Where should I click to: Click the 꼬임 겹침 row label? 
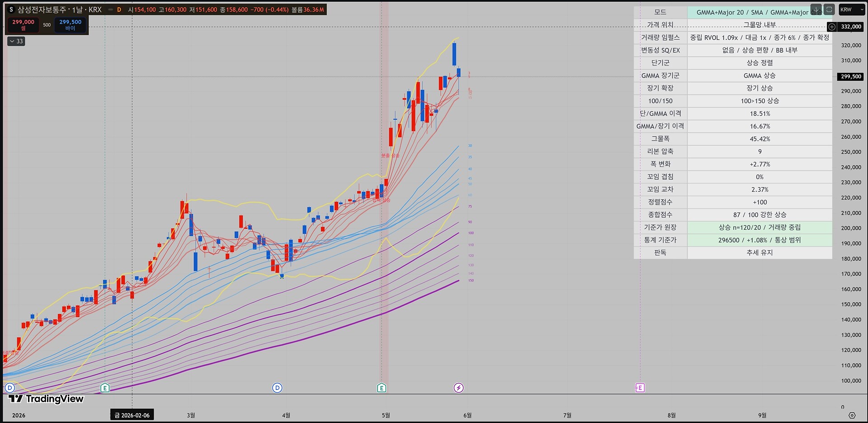(x=660, y=177)
